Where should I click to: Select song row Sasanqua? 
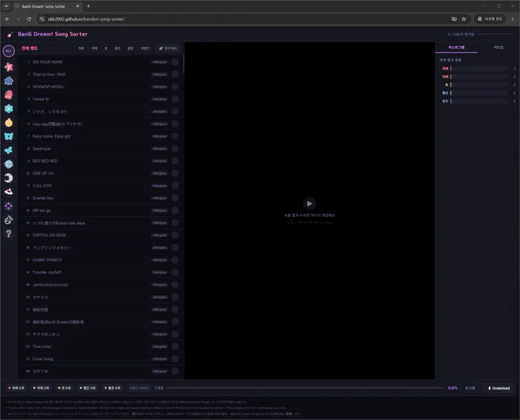tap(100, 149)
